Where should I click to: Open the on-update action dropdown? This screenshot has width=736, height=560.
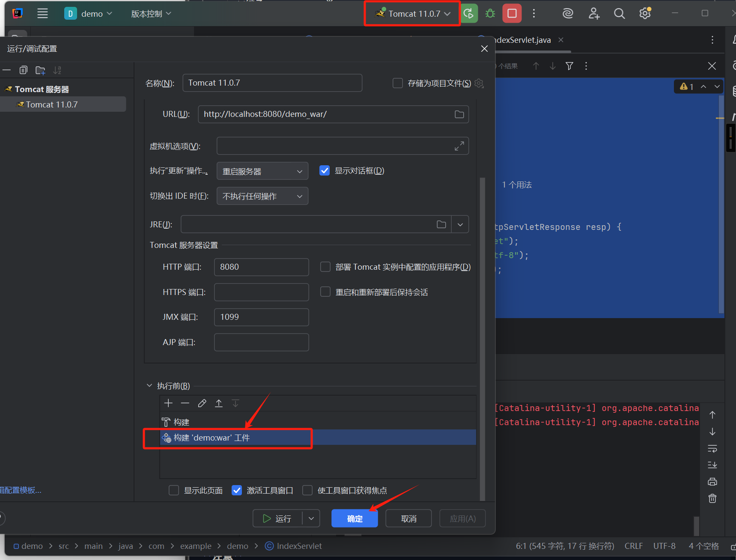click(262, 171)
